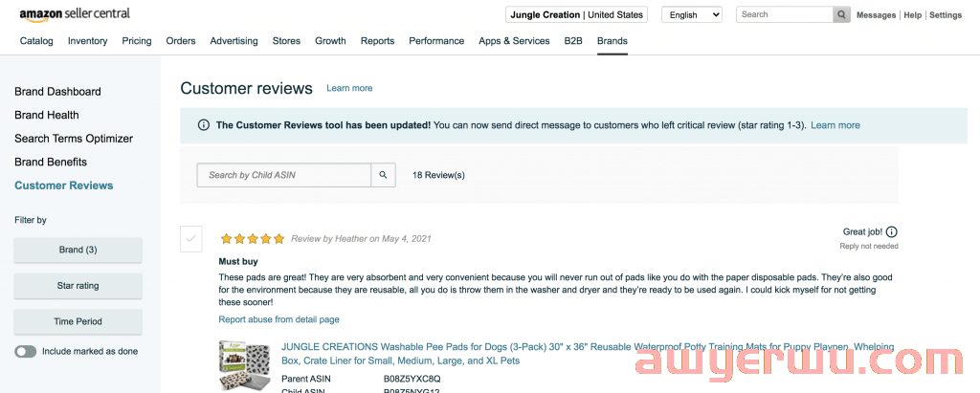This screenshot has width=980, height=393.
Task: Open the Advertising menu
Action: (234, 41)
